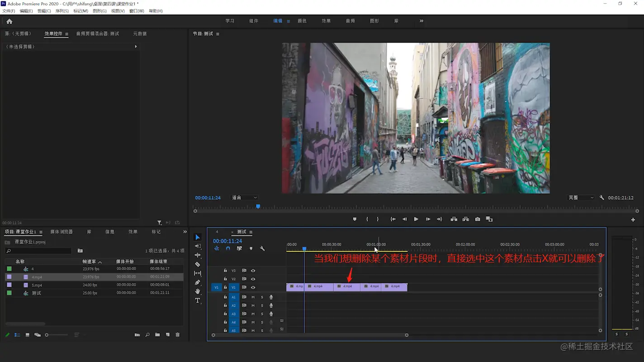The height and width of the screenshot is (362, 644).
Task: Switch to the 媒体浏览器 panel tab
Action: tap(62, 232)
